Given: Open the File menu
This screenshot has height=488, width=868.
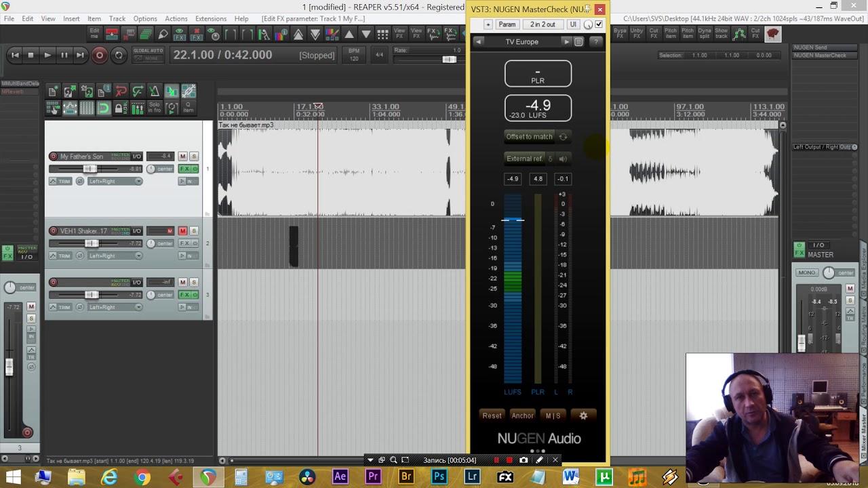Looking at the screenshot, I should 9,18.
